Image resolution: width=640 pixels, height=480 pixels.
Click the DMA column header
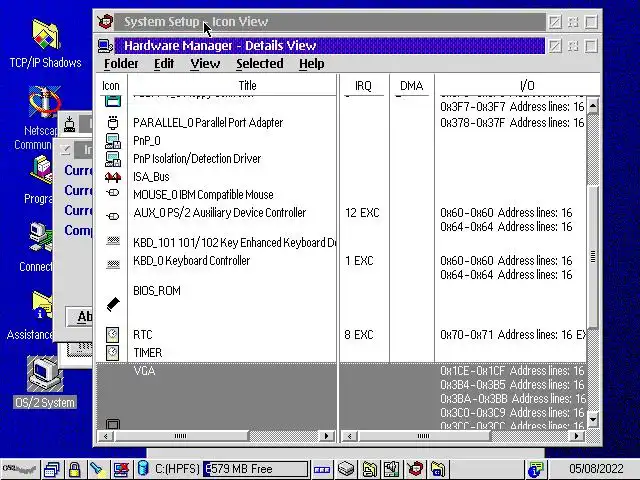point(411,86)
